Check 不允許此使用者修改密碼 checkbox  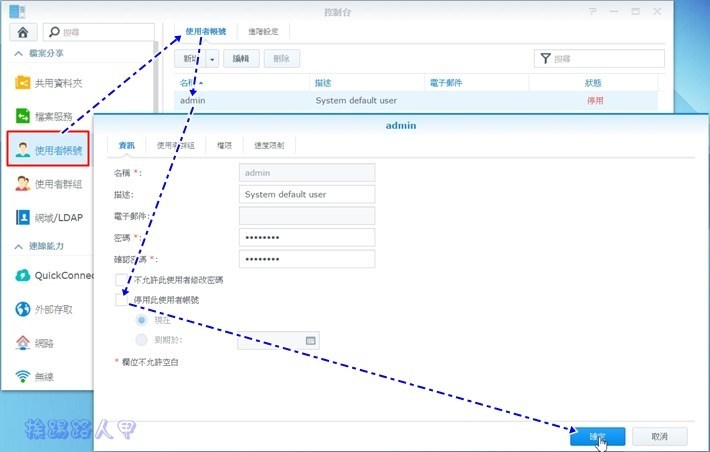point(121,280)
